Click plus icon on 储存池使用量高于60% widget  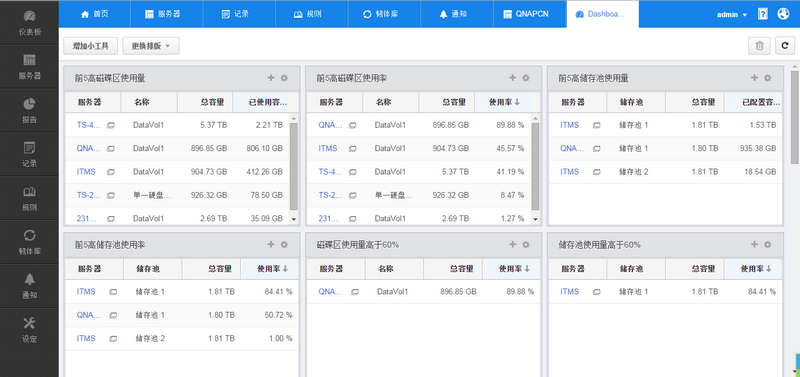754,244
